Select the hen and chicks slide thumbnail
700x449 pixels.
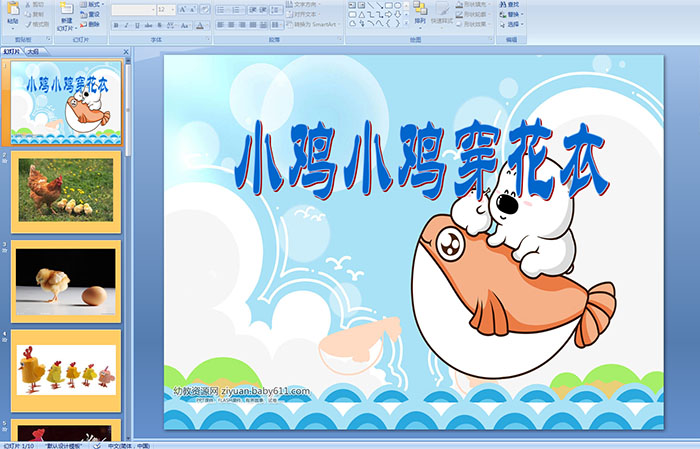[x=66, y=191]
